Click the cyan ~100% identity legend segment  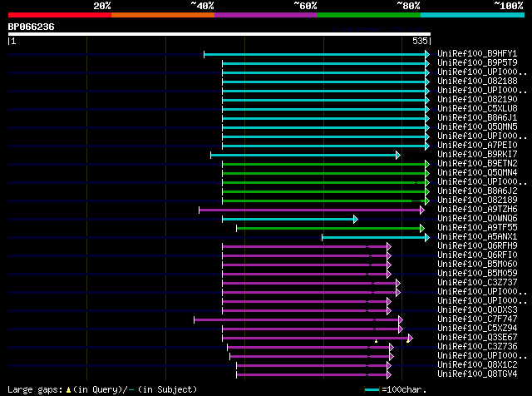tap(473, 15)
